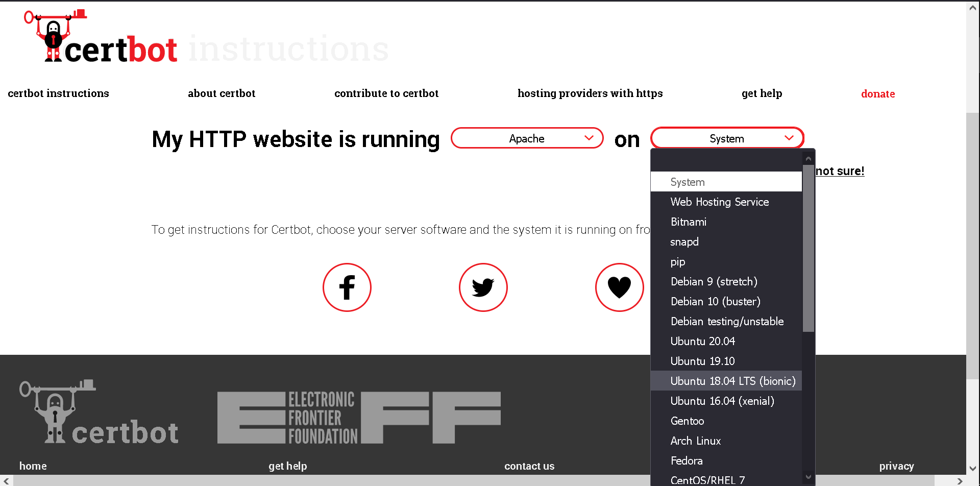Select Ubuntu 20.04 from the list
The width and height of the screenshot is (980, 486).
click(x=726, y=342)
